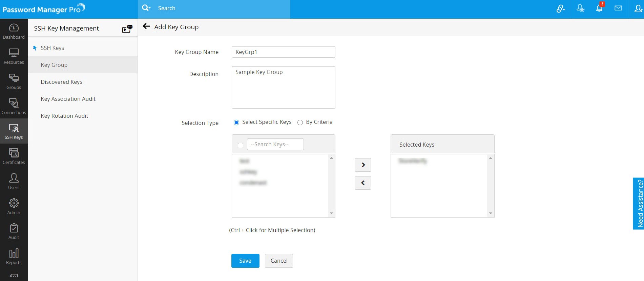Open the user profile dropdown in header
Screen dimensions: 644x281
point(638,8)
